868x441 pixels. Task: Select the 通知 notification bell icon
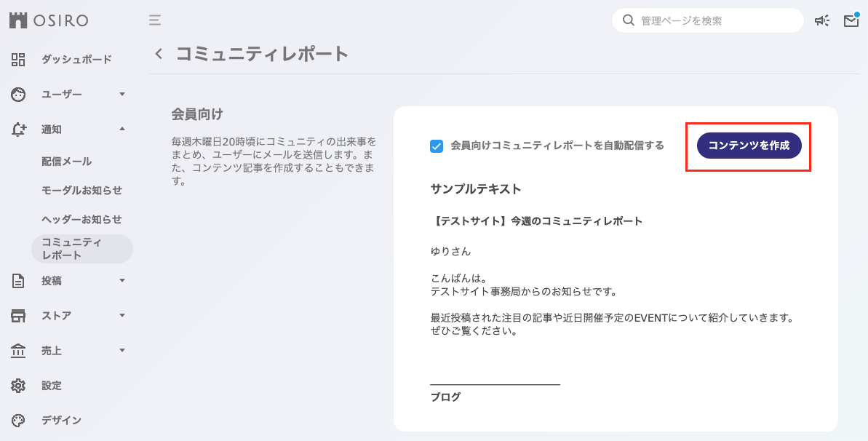pyautogui.click(x=18, y=129)
